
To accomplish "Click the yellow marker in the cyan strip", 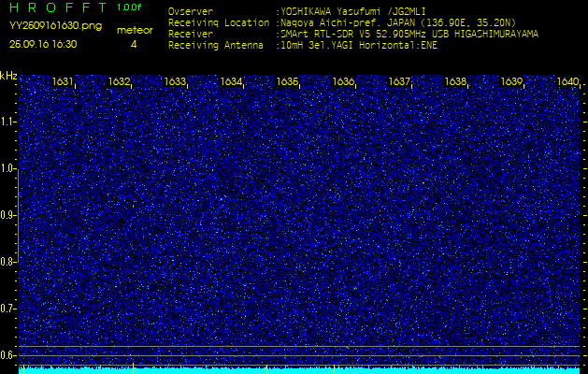I will click(x=134, y=368).
